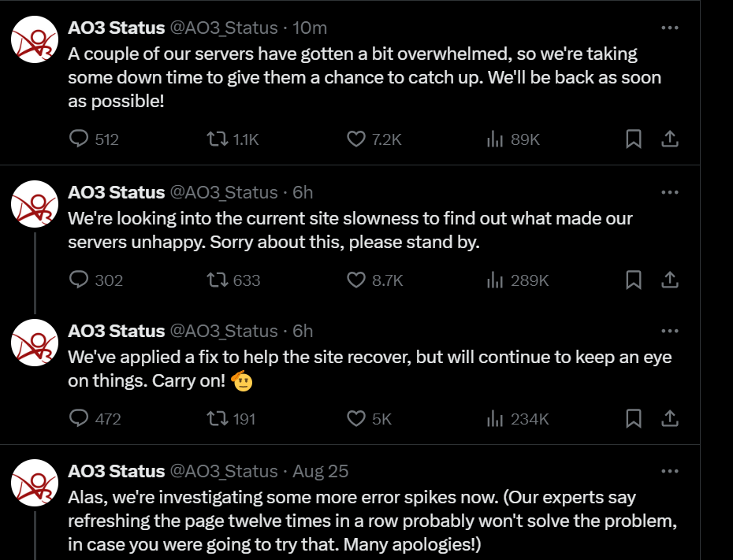Open more options on the site slowness tweet

point(670,191)
